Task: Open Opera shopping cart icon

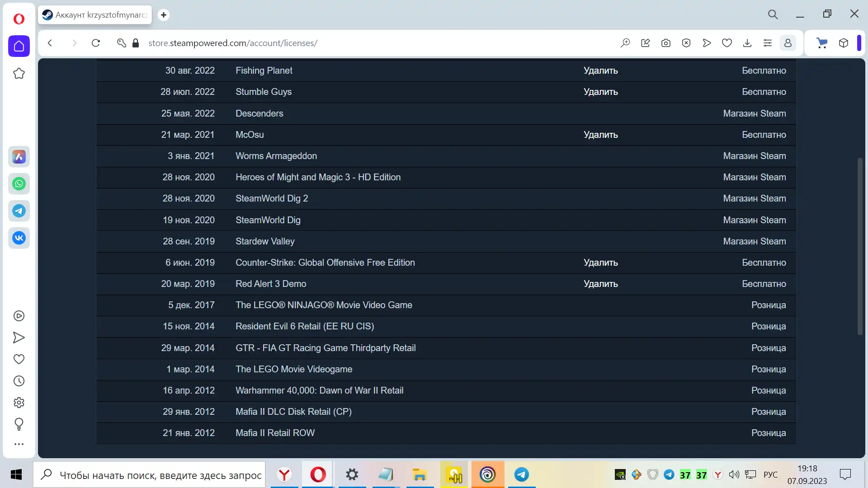Action: [822, 43]
